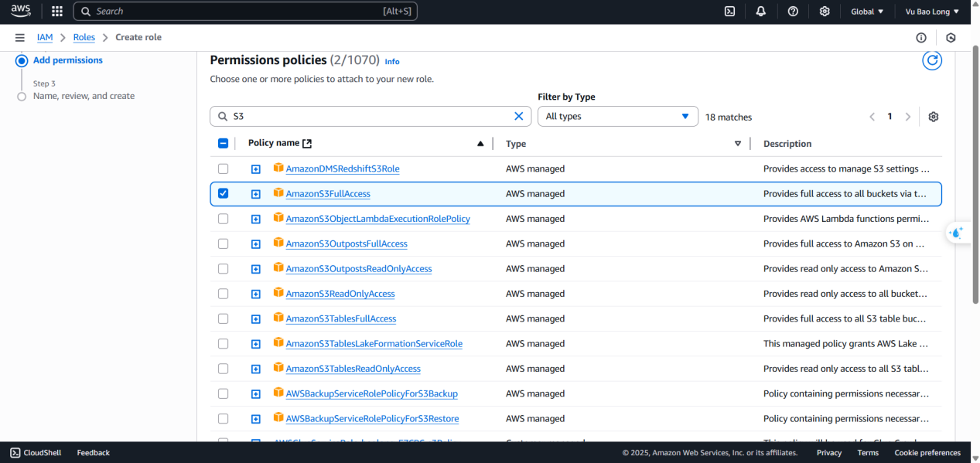Open the services grid menu icon

point(56,12)
